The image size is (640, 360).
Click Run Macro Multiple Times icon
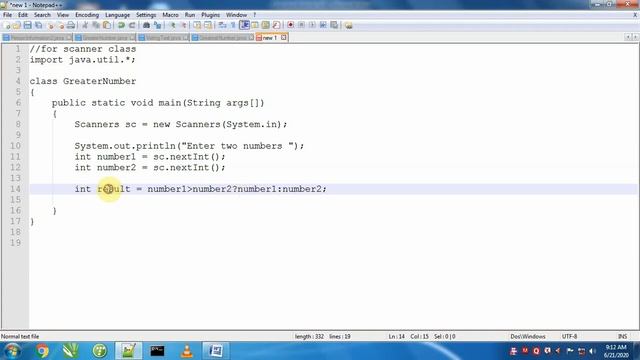(x=323, y=25)
